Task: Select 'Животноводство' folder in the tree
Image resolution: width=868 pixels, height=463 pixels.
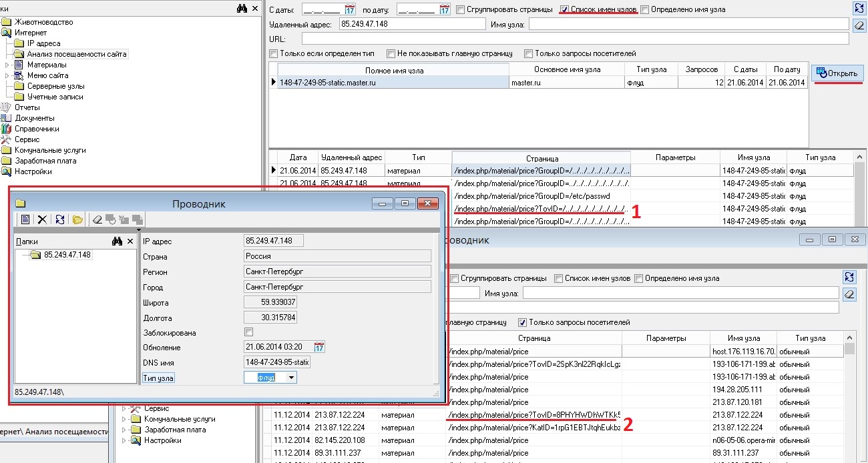Action: point(43,22)
